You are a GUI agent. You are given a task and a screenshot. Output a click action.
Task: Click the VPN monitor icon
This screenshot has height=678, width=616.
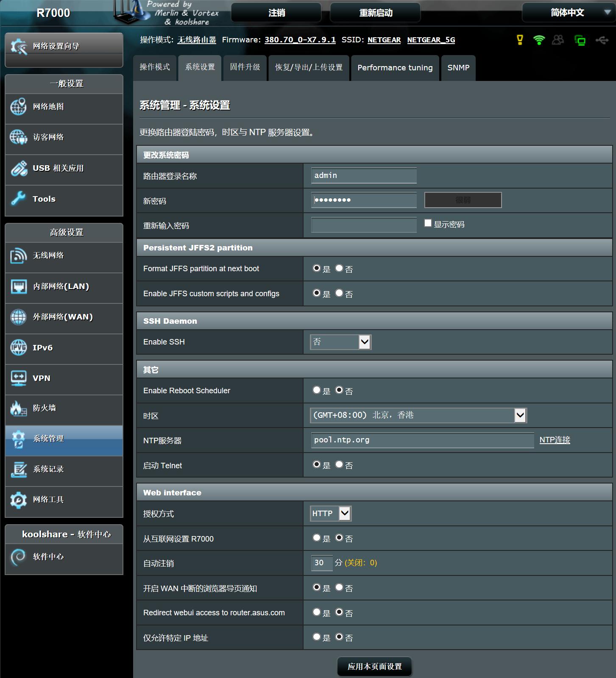click(x=18, y=378)
